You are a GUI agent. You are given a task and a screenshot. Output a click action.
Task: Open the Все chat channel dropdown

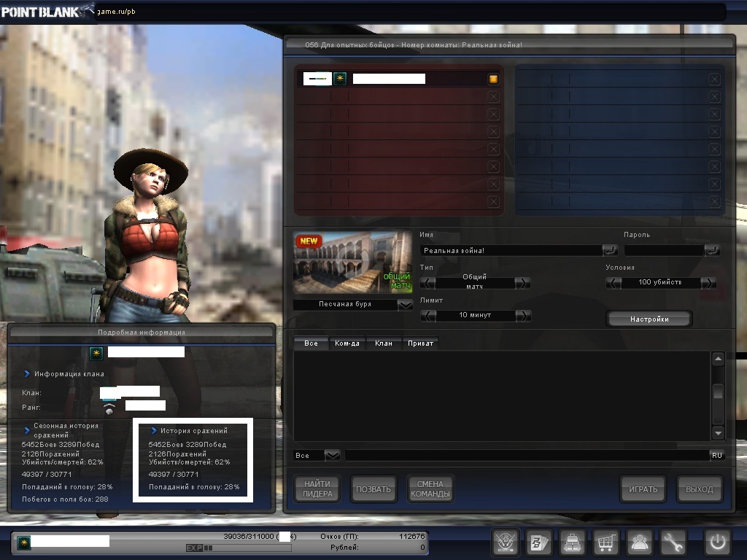(x=332, y=456)
